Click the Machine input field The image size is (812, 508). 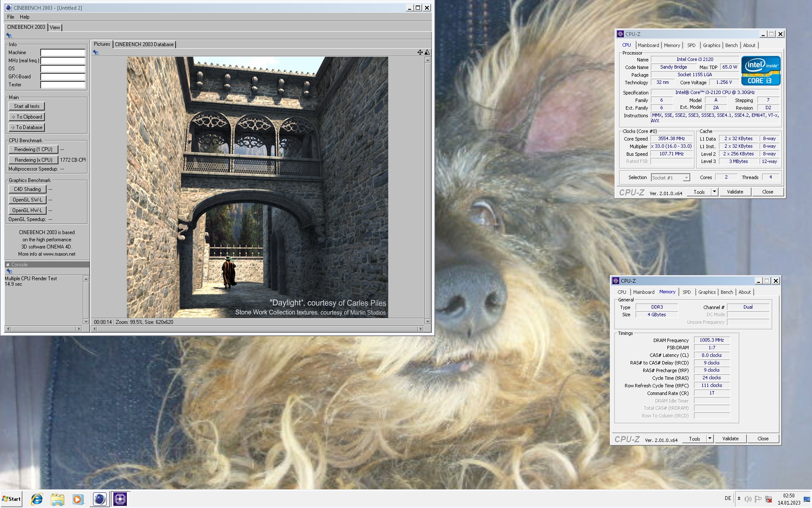click(63, 53)
